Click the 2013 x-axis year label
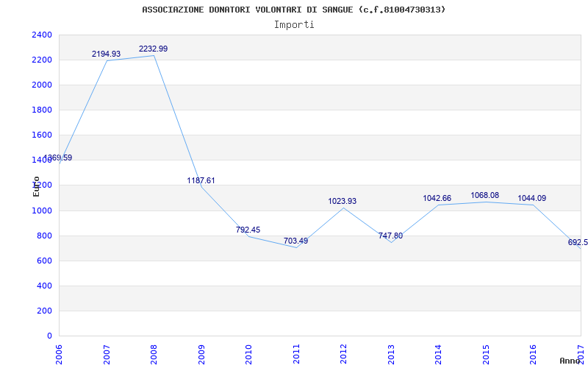Viewport: 588px width, 368px height. 391,353
